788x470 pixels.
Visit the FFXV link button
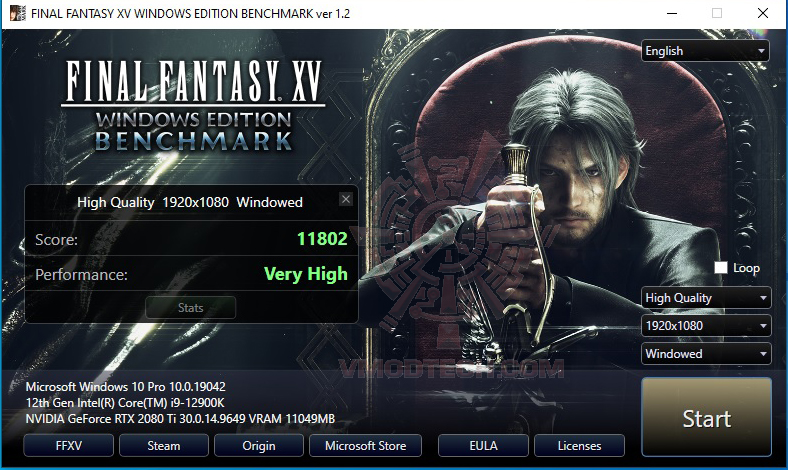(68, 446)
